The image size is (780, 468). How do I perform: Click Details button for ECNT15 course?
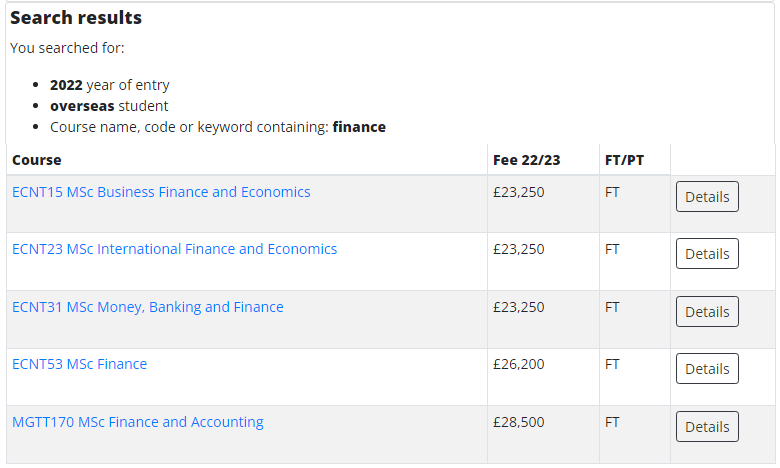tap(707, 197)
